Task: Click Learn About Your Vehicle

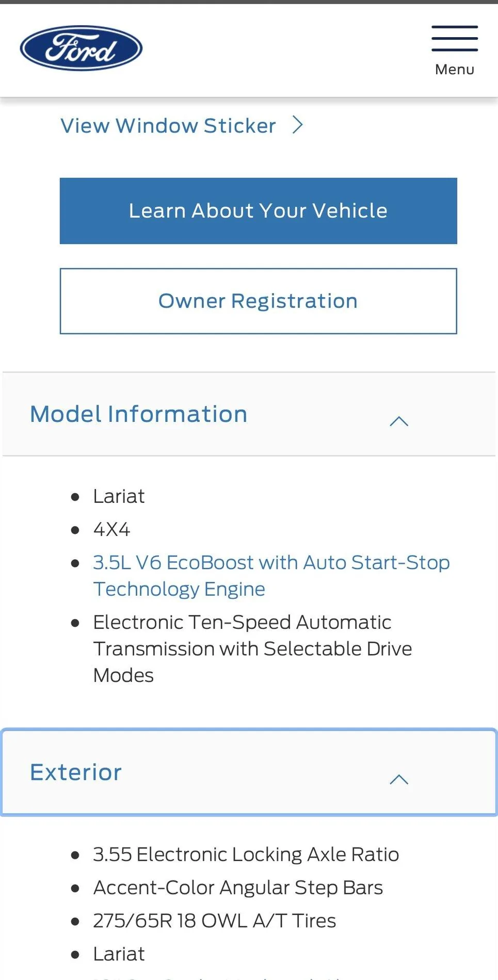Action: 258,210
